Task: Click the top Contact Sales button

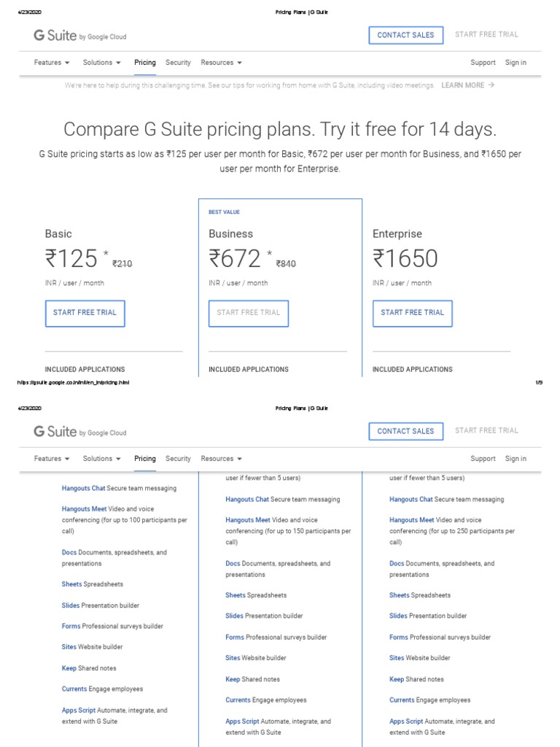Action: point(405,35)
